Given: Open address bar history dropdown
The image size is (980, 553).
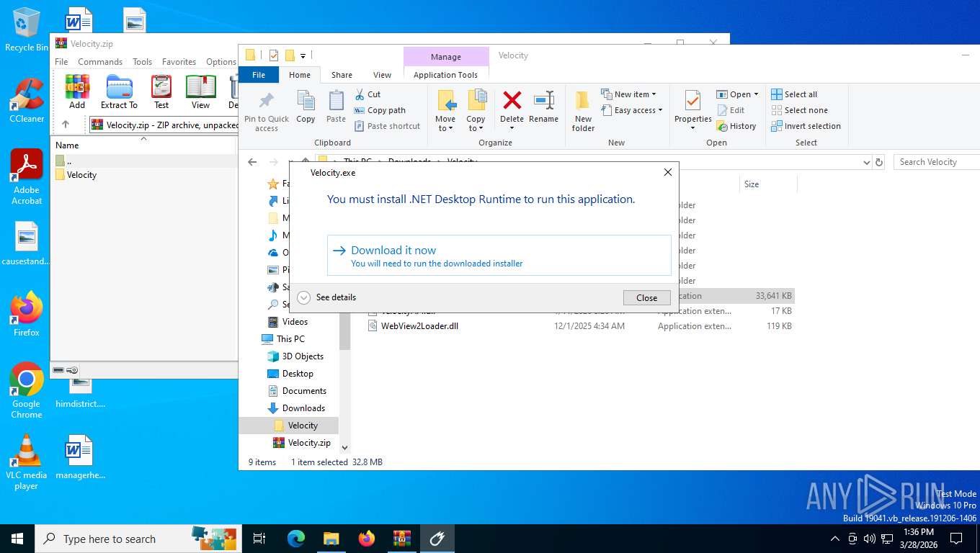Looking at the screenshot, I should click(x=866, y=163).
